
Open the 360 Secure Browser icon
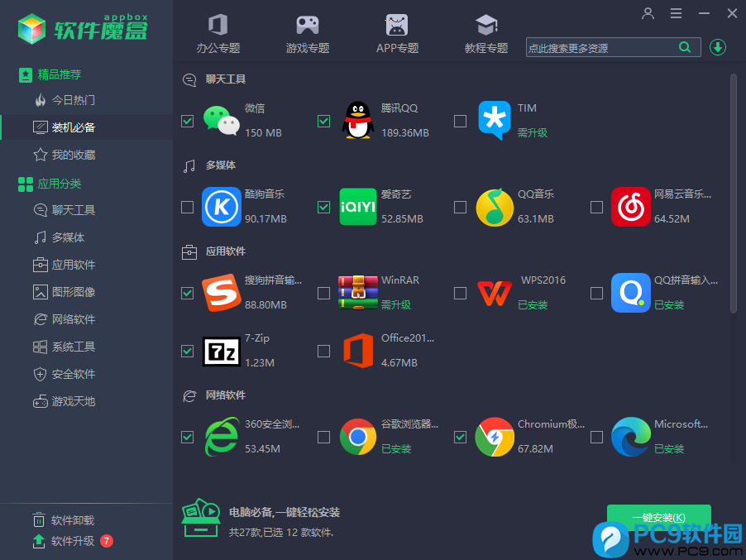pos(221,437)
